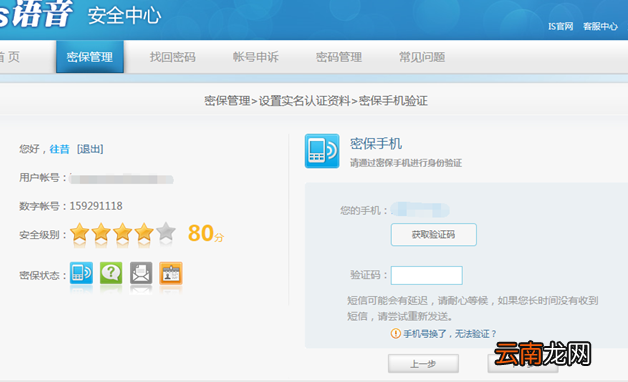The image size is (628, 382).
Task: Go to the 密码管理 tab
Action: pyautogui.click(x=339, y=57)
